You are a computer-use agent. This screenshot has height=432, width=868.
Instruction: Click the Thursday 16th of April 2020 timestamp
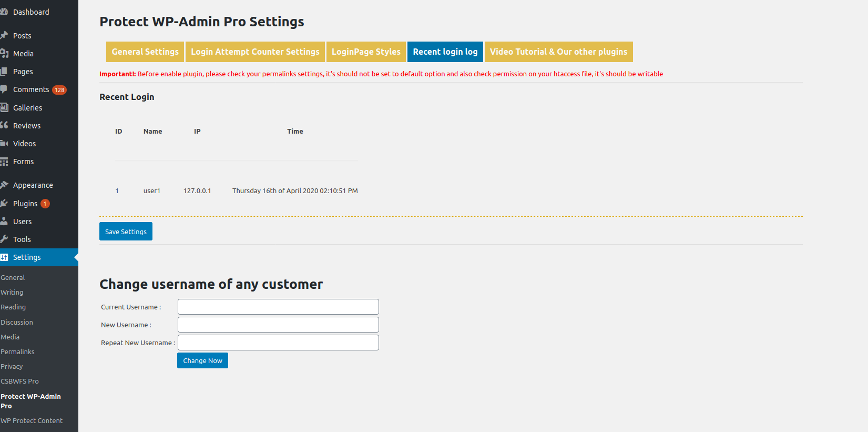[x=295, y=190]
